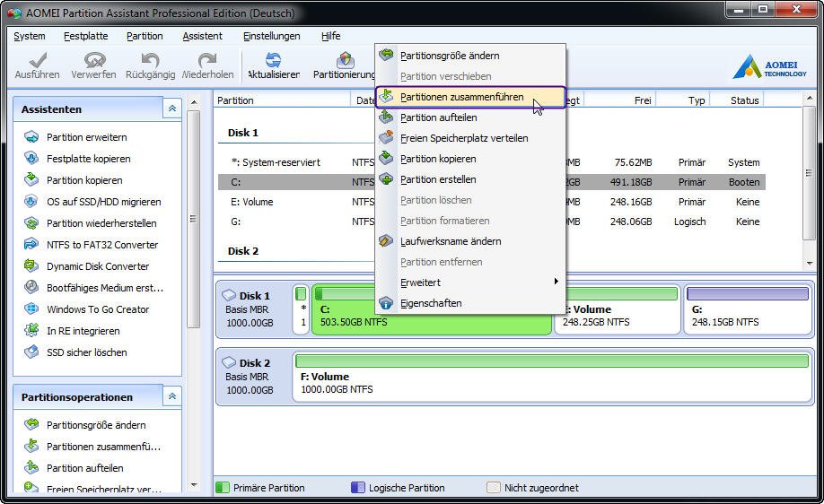This screenshot has width=824, height=504.
Task: Click the Partition wiederherstellen icon
Action: tap(31, 222)
